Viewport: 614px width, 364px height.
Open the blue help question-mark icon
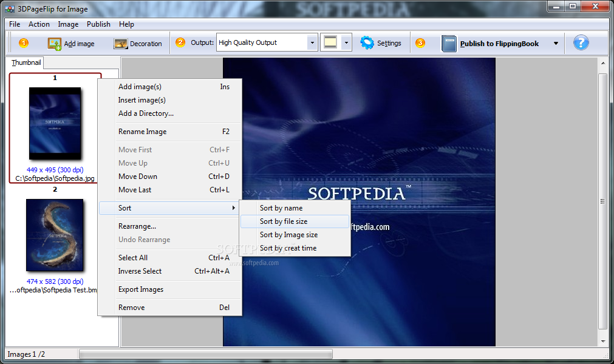pyautogui.click(x=581, y=42)
